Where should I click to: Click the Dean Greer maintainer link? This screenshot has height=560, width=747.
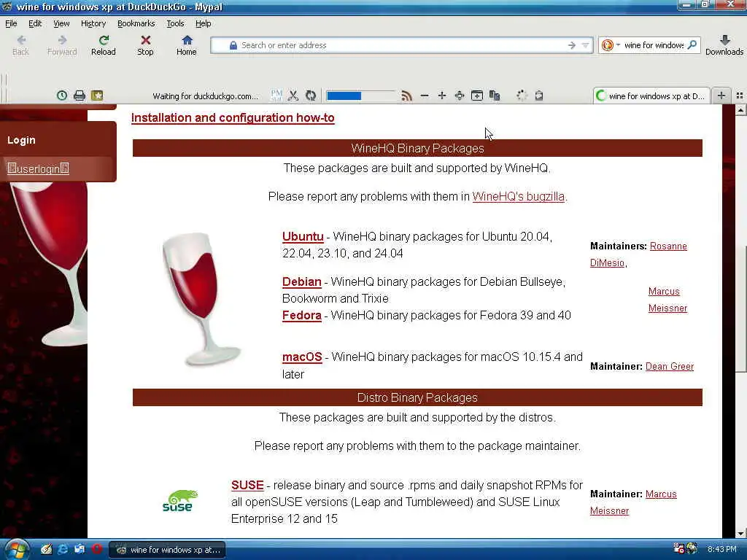pos(670,366)
